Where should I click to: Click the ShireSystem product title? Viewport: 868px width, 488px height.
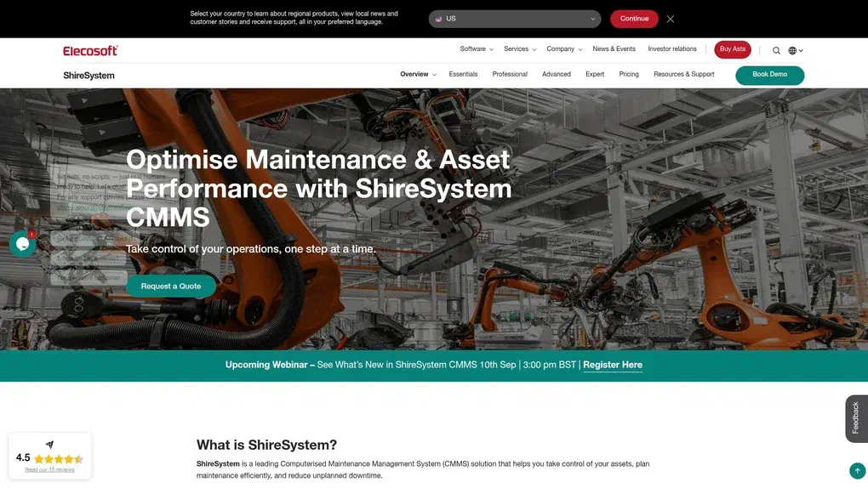[89, 76]
